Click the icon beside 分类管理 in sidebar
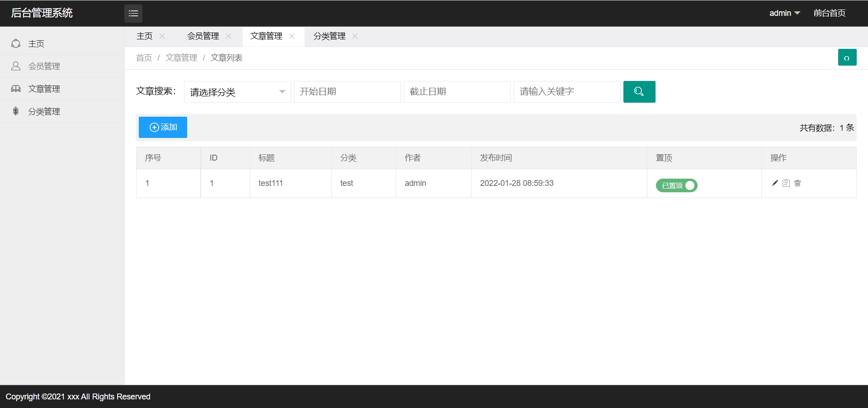The width and height of the screenshot is (868, 408). point(16,111)
